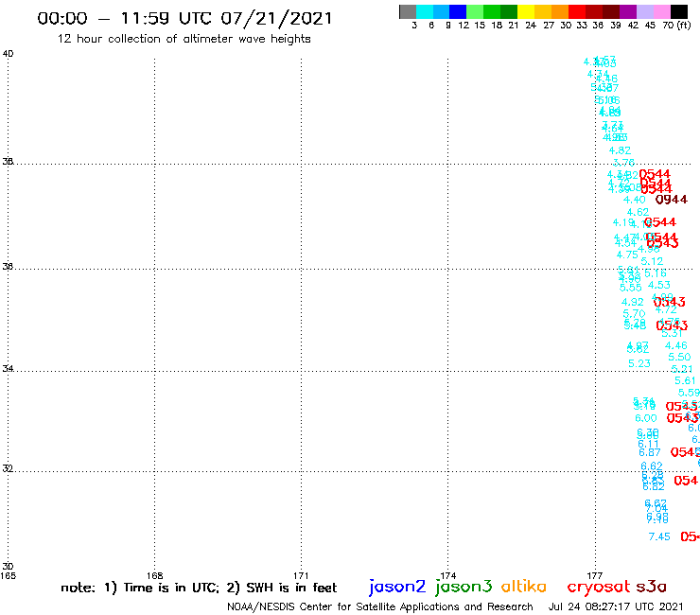Click the wave height value 5.12

(x=653, y=261)
